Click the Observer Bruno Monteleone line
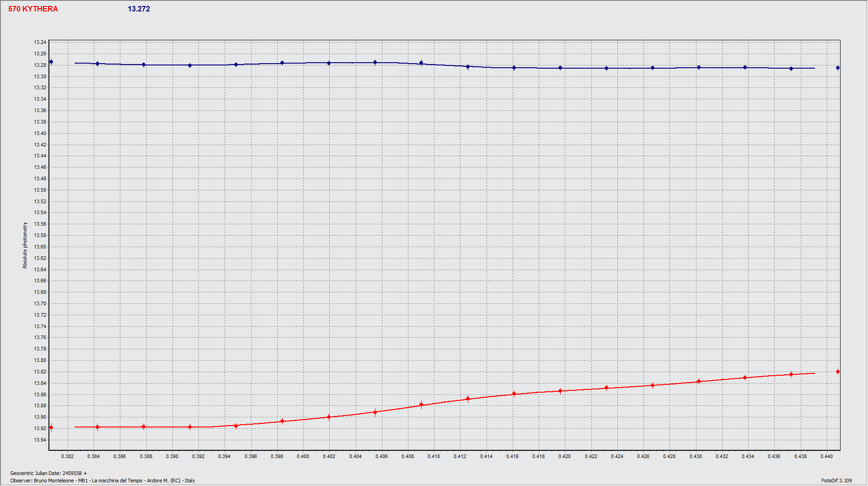 tap(102, 481)
